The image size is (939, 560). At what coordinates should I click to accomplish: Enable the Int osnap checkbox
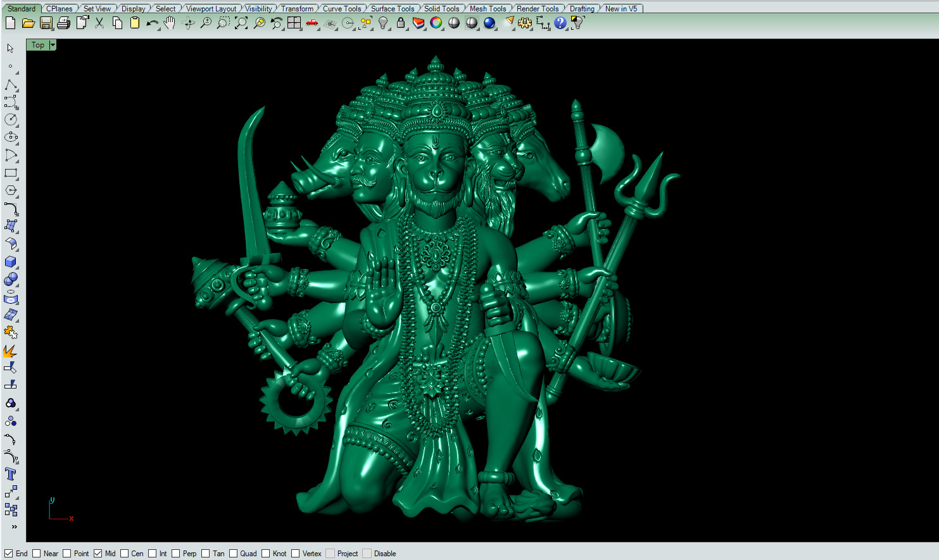(x=153, y=554)
